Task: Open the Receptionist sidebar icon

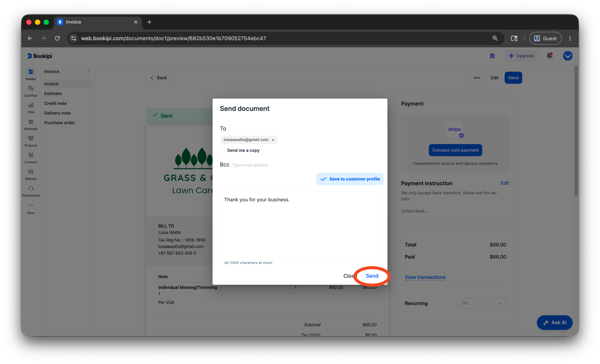Action: click(x=31, y=191)
